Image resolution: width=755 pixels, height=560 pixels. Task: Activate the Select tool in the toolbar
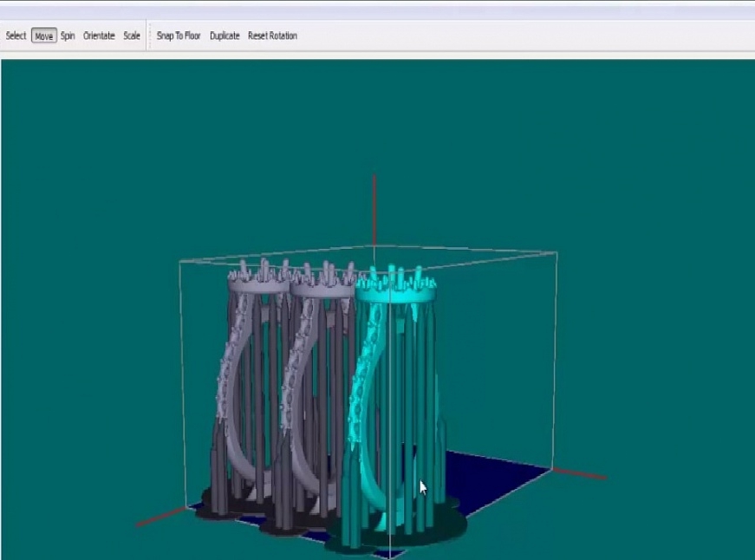pyautogui.click(x=16, y=36)
